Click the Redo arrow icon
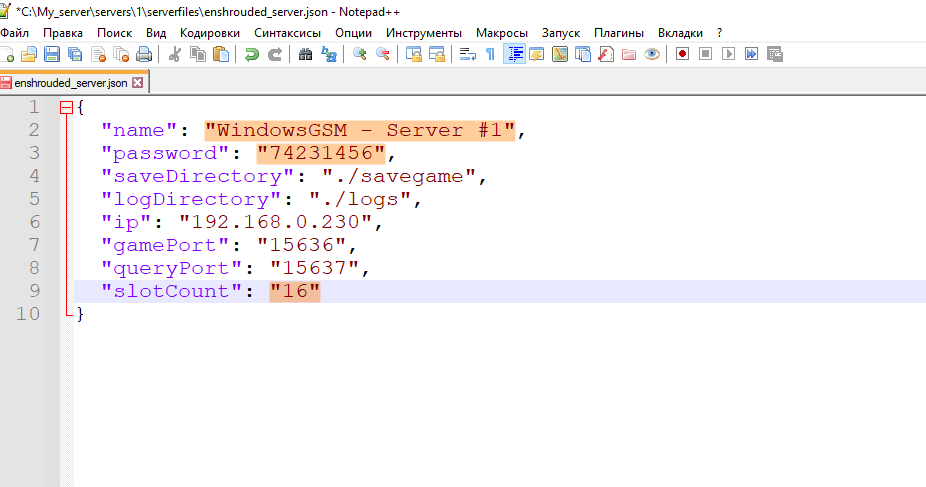 (275, 54)
